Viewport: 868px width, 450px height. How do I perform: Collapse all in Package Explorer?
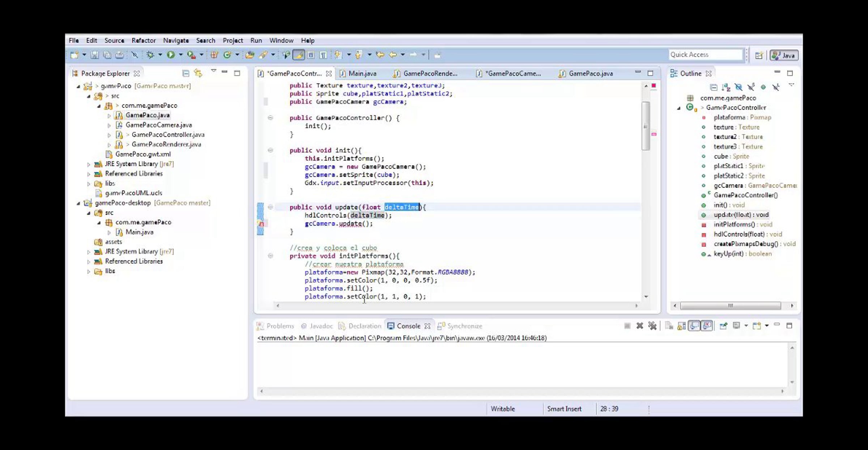click(x=186, y=73)
